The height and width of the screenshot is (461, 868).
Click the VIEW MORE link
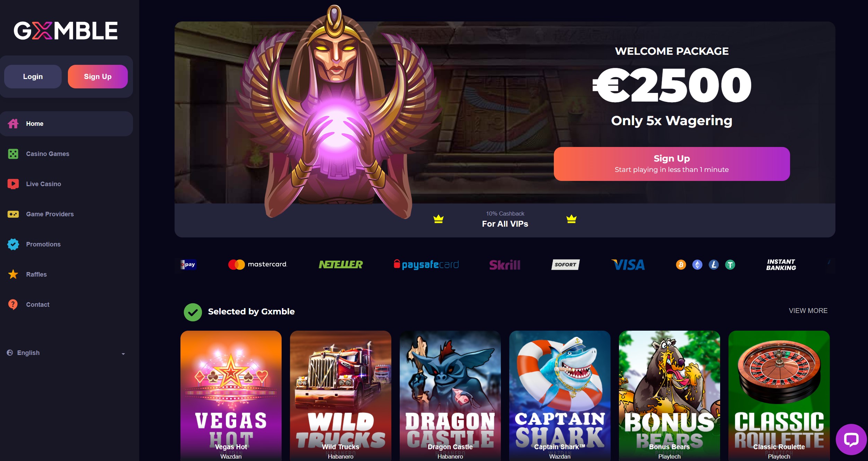tap(808, 311)
